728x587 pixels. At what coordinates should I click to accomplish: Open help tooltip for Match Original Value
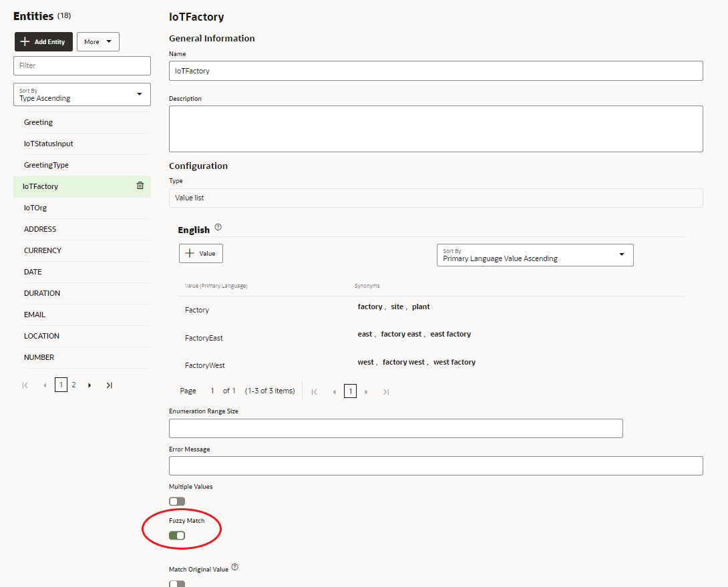pyautogui.click(x=234, y=566)
